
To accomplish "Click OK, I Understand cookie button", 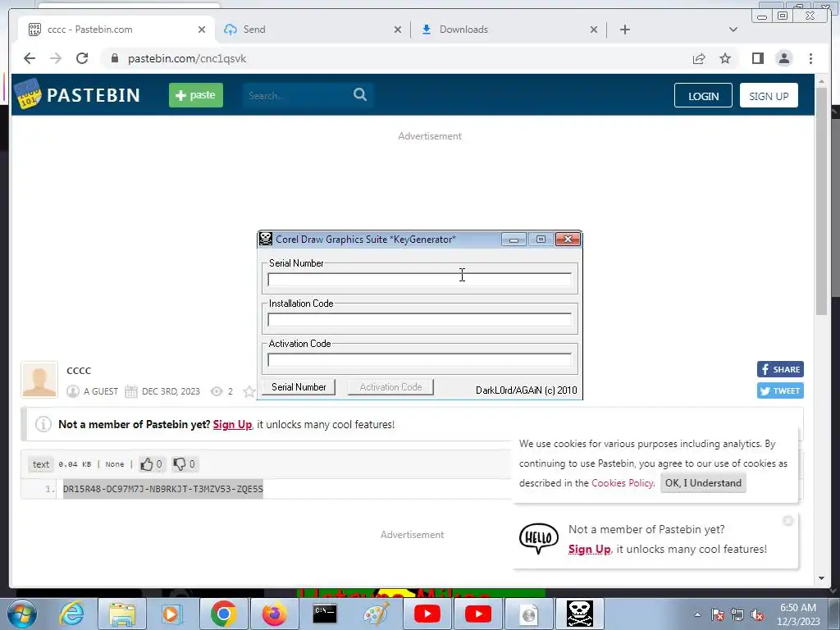I will (x=703, y=482).
